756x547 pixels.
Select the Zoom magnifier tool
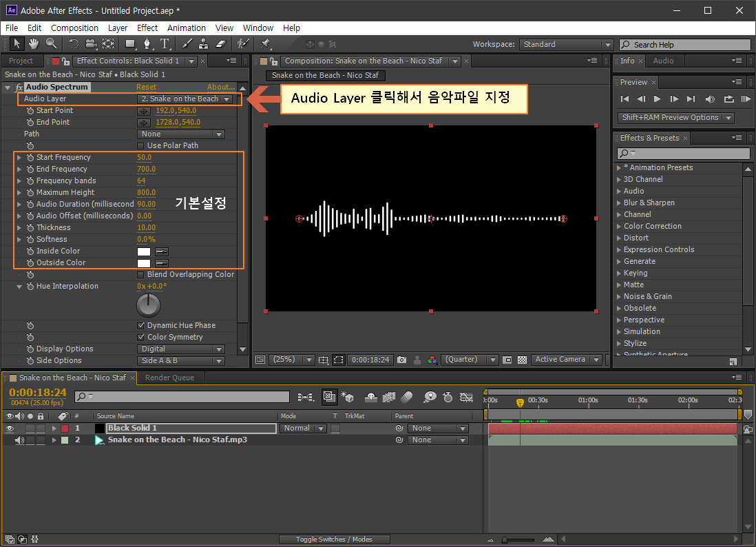pos(51,44)
